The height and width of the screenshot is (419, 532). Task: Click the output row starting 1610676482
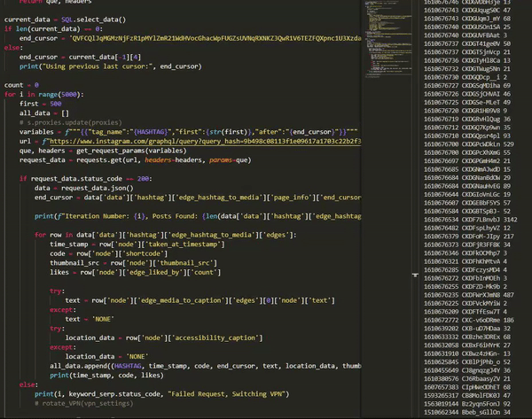tap(467, 229)
